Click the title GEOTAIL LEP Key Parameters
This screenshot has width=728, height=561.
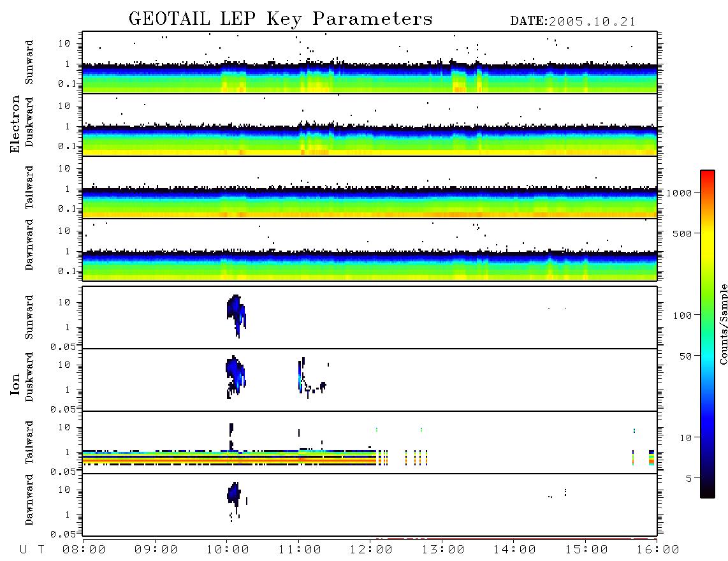point(280,19)
